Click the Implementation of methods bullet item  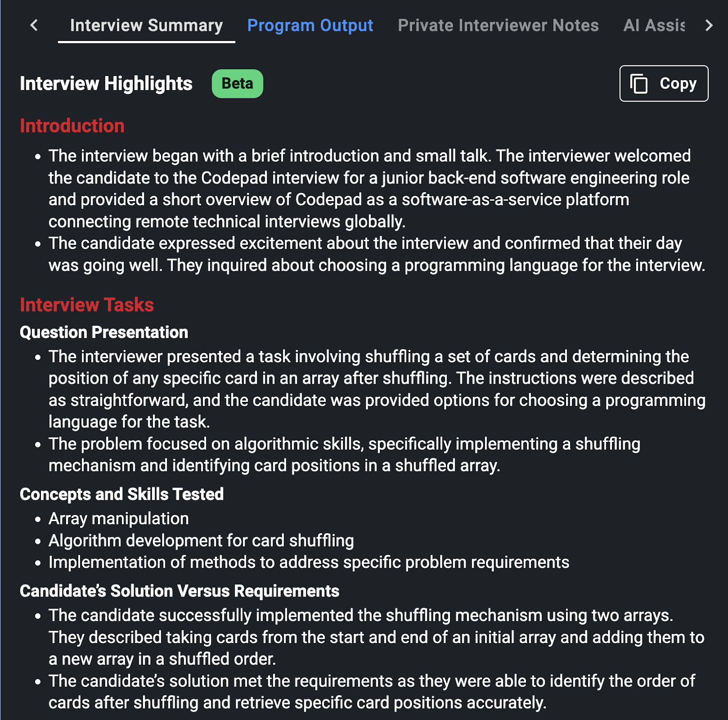point(308,563)
